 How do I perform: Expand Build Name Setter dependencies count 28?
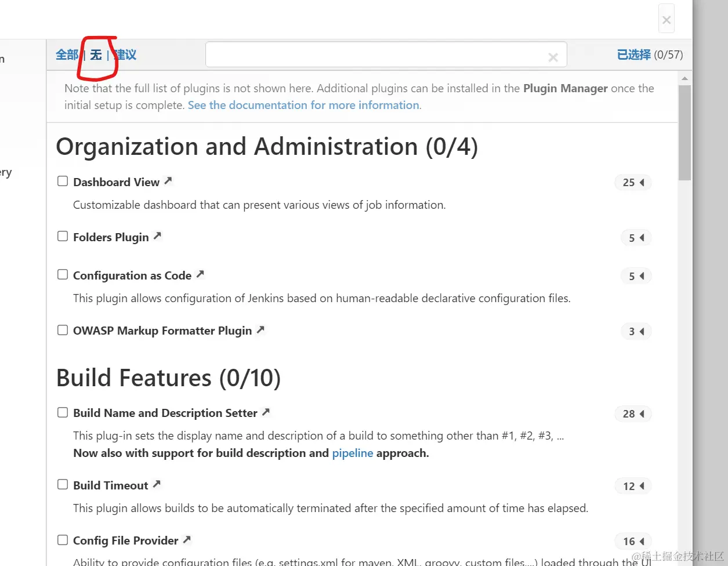633,414
